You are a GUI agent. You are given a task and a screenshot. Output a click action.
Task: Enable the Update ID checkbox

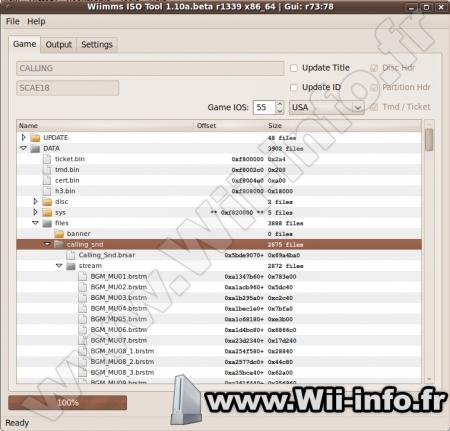point(294,87)
